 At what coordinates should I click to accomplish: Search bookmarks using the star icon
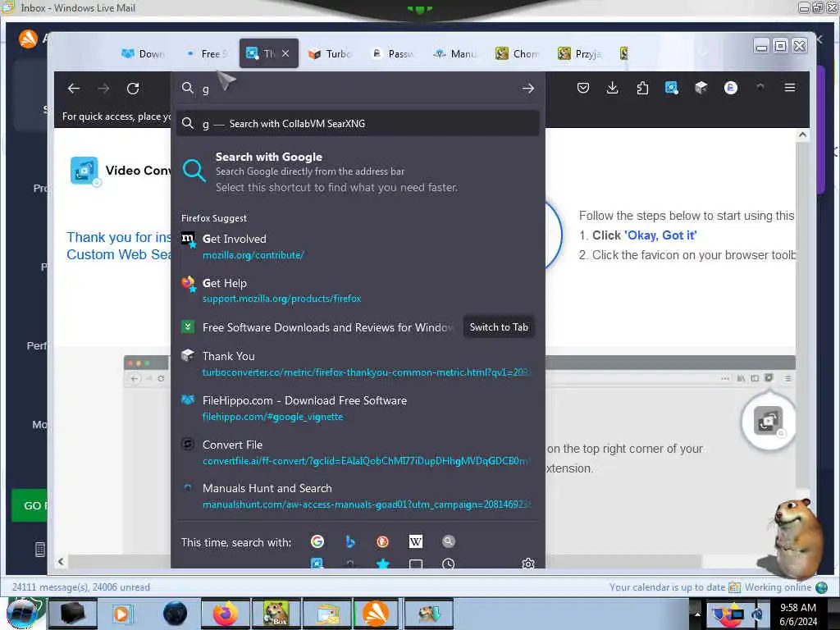(x=382, y=563)
